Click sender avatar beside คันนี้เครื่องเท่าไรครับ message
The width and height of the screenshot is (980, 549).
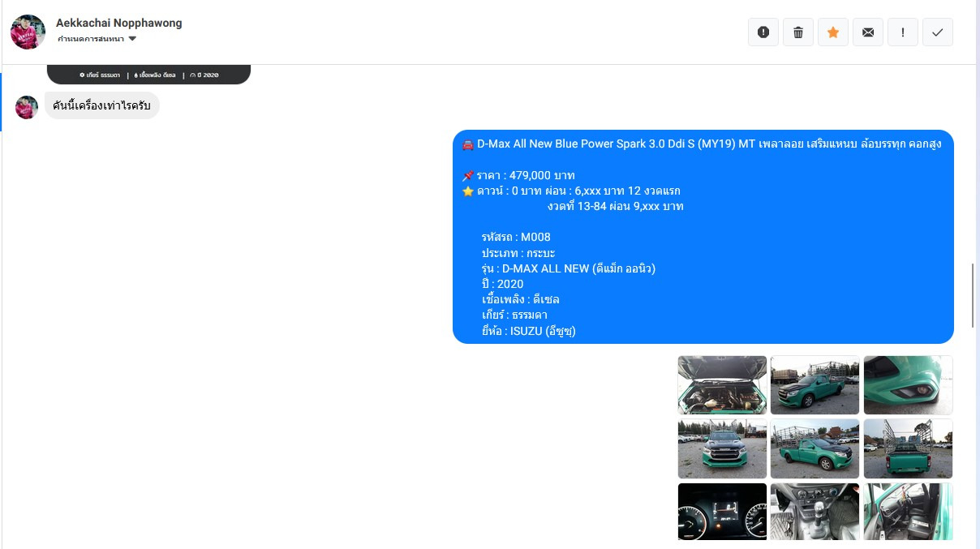(27, 107)
